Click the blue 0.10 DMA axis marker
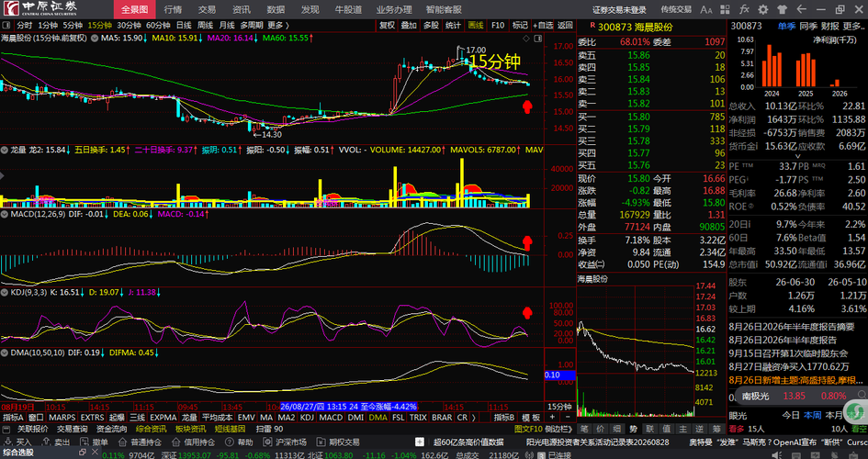Image resolution: width=868 pixels, height=459 pixels. (560, 375)
